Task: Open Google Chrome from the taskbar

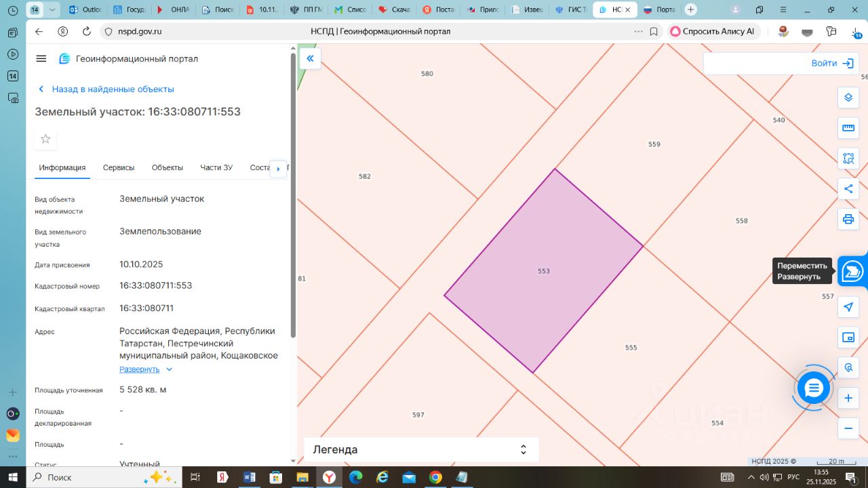Action: 435,477
